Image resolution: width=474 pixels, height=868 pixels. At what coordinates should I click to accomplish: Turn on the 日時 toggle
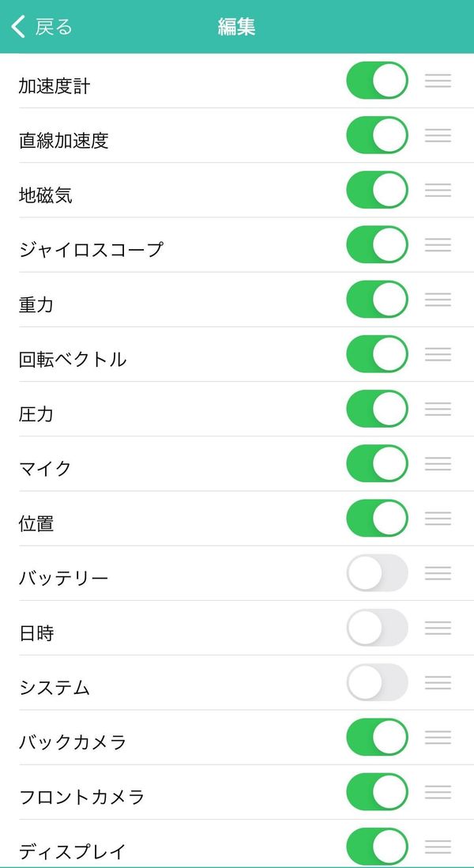coord(377,628)
